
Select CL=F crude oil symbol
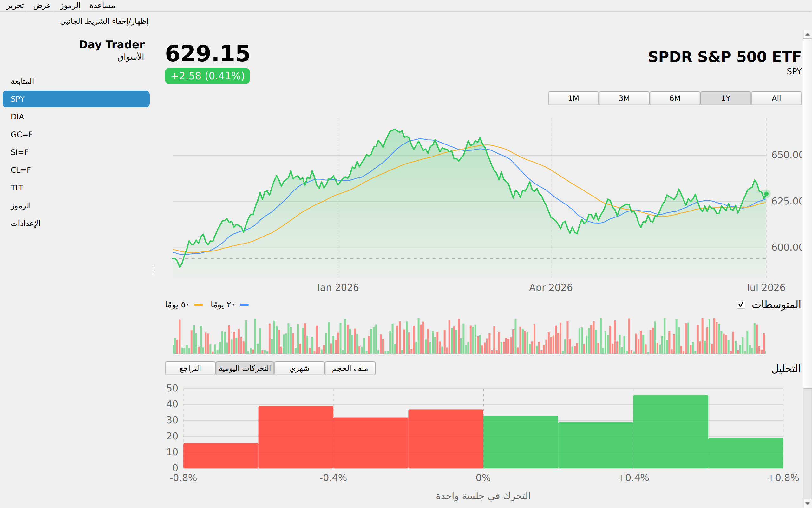pyautogui.click(x=76, y=170)
